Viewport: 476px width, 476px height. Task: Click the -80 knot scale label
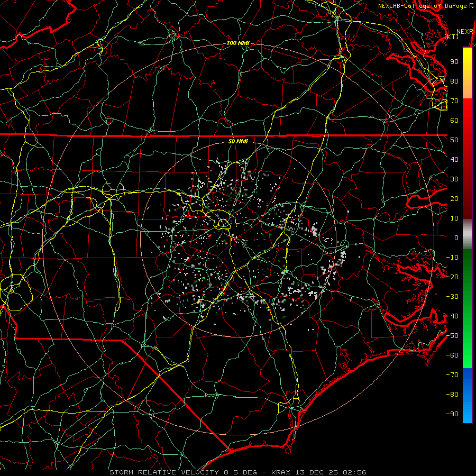pos(452,395)
